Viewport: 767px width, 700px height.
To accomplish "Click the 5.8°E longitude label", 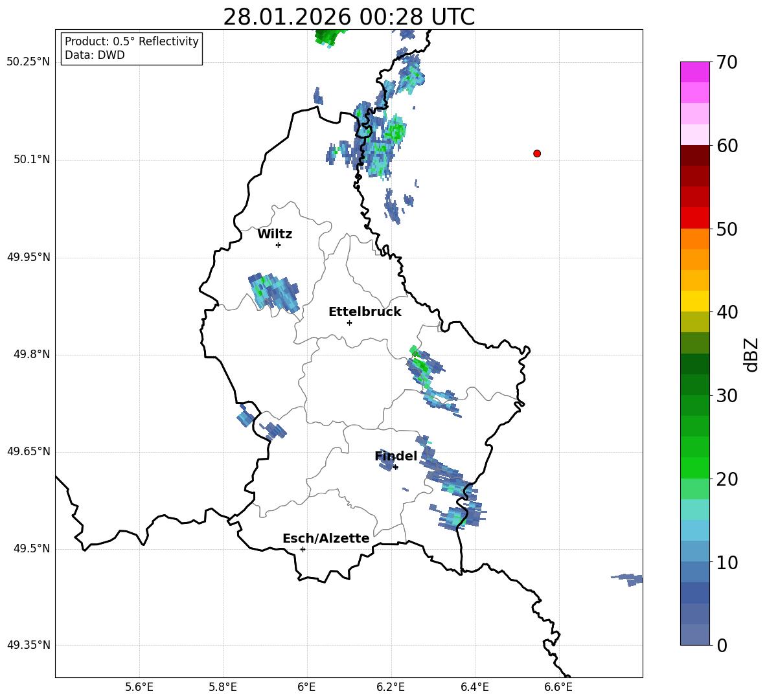I will (223, 687).
